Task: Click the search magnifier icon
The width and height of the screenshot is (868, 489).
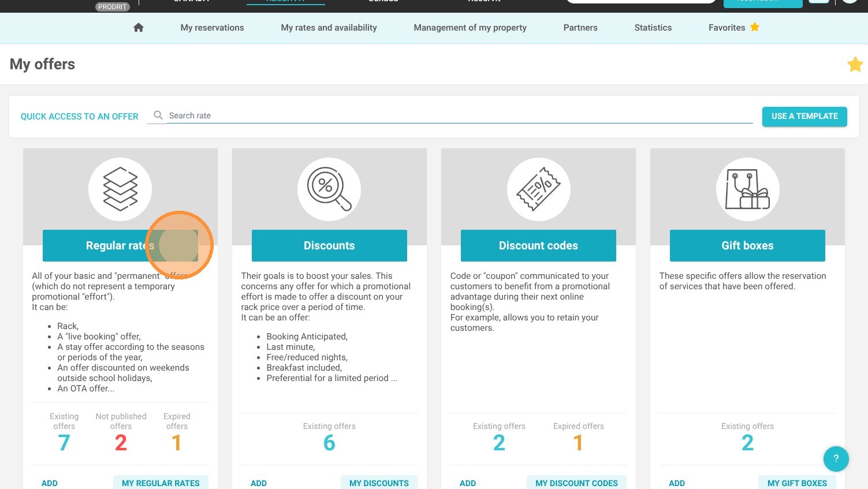Action: 158,115
